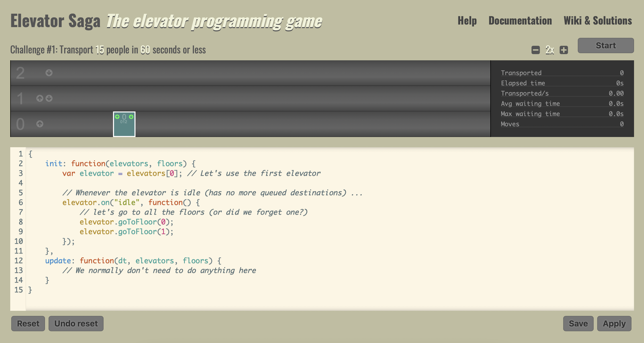Click the floor 1 up call button
Viewport: 644px width, 343px height.
[x=40, y=98]
